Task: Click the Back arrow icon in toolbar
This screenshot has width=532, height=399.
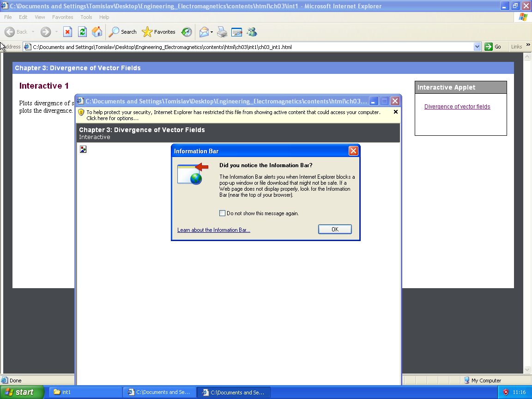Action: pyautogui.click(x=10, y=32)
